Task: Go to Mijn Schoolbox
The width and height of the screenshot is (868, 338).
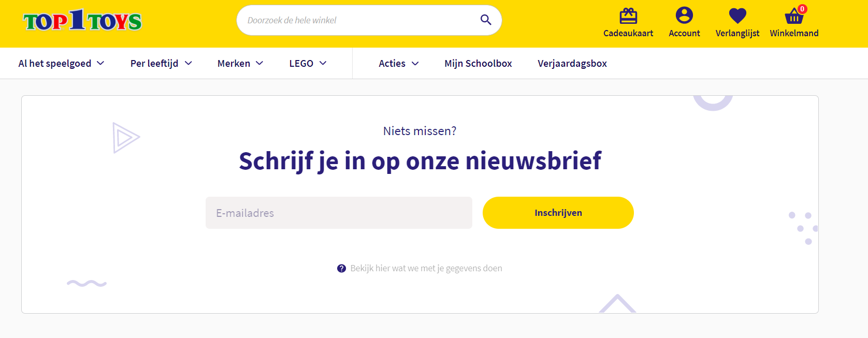Action: (x=478, y=63)
